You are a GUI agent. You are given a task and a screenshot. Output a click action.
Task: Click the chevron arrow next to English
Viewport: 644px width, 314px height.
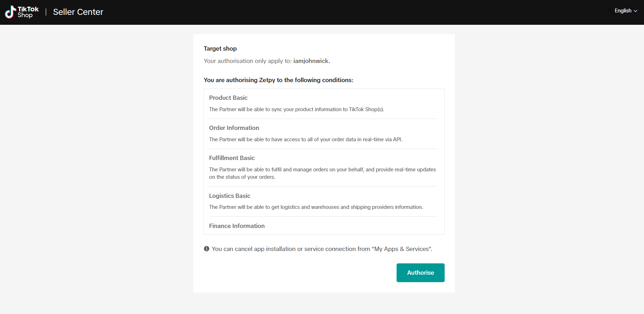[636, 11]
